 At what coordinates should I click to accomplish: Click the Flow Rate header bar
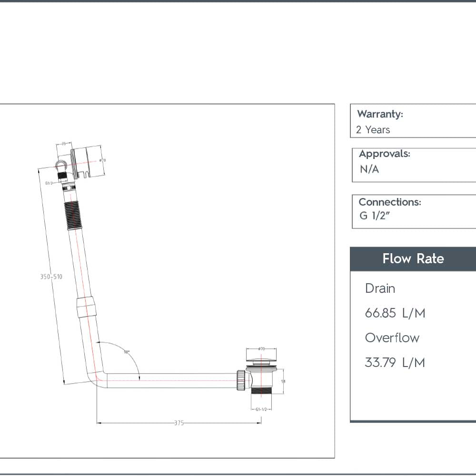(x=413, y=259)
